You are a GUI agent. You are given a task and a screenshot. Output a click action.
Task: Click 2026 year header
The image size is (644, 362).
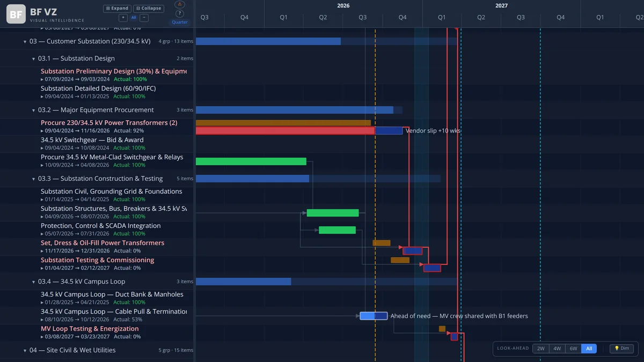pyautogui.click(x=343, y=5)
